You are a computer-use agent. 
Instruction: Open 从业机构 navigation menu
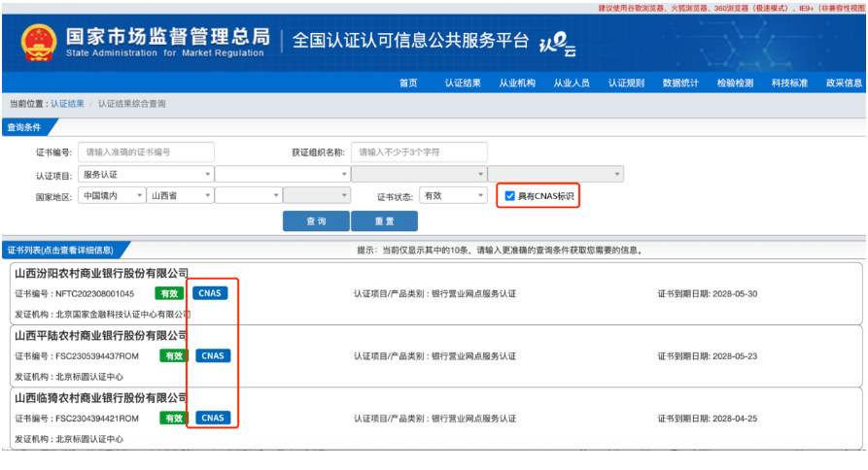pyautogui.click(x=517, y=83)
